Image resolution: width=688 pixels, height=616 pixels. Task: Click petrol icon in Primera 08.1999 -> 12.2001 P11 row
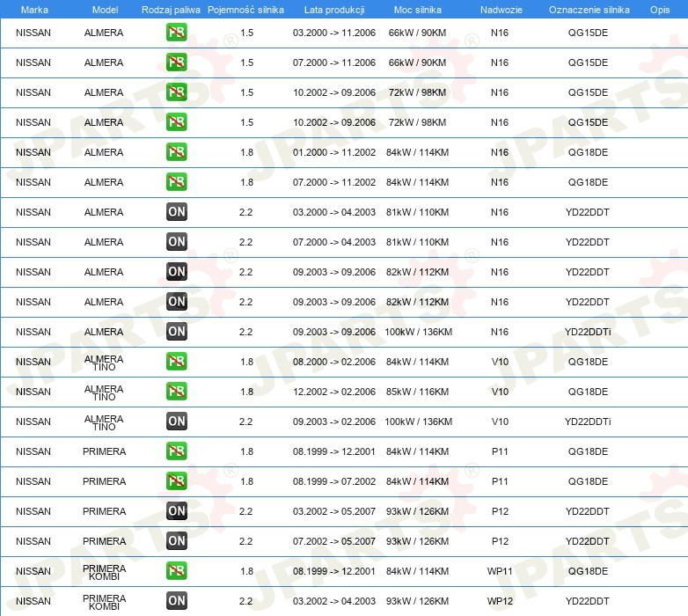point(176,451)
